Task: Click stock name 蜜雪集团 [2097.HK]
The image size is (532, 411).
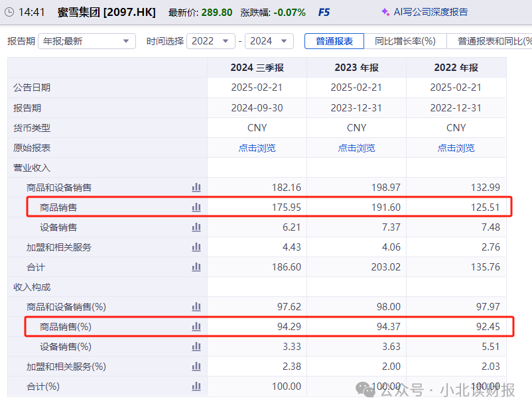Action: (107, 13)
